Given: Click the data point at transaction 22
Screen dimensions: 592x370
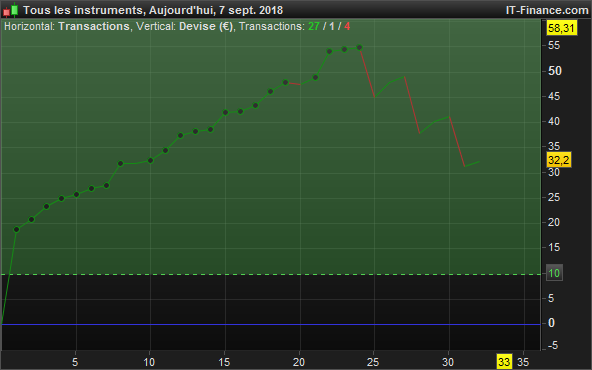Looking at the screenshot, I should click(330, 51).
